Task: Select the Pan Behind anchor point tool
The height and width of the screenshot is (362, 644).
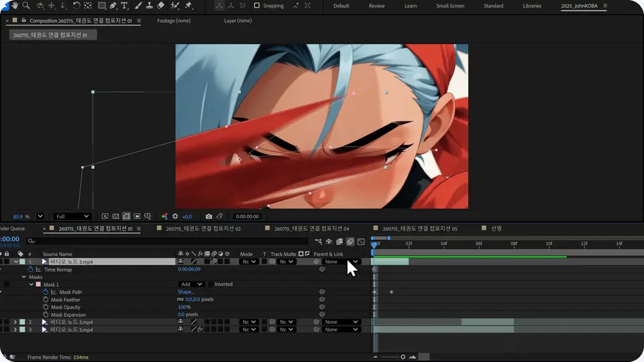Action: (88, 5)
